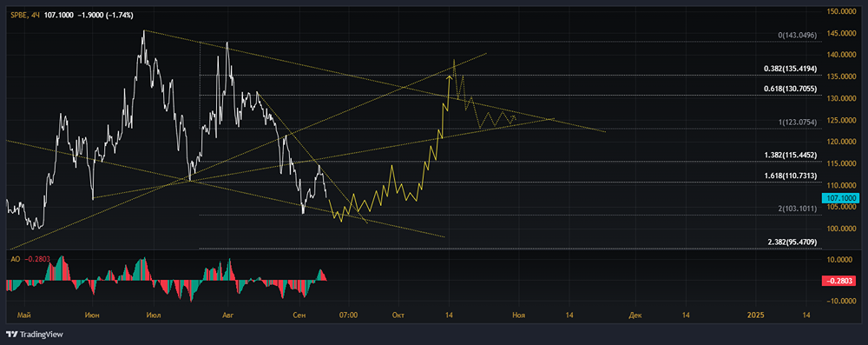Click the 140.0000 price axis label
Screen dimensions: 868x345
coord(841,55)
